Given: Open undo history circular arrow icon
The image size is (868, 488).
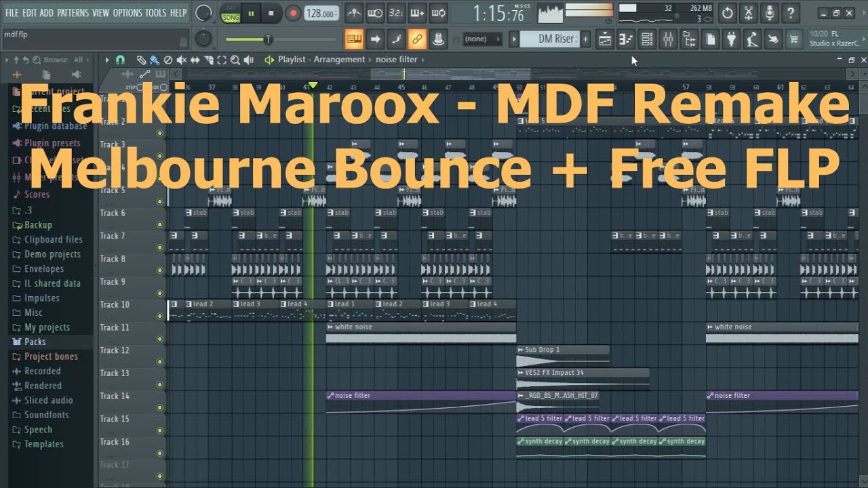Looking at the screenshot, I should (728, 13).
